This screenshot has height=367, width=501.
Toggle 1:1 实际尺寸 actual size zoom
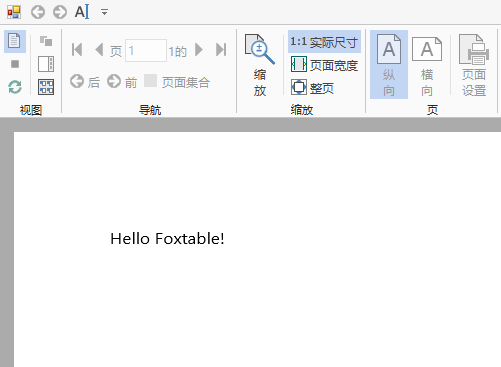324,42
